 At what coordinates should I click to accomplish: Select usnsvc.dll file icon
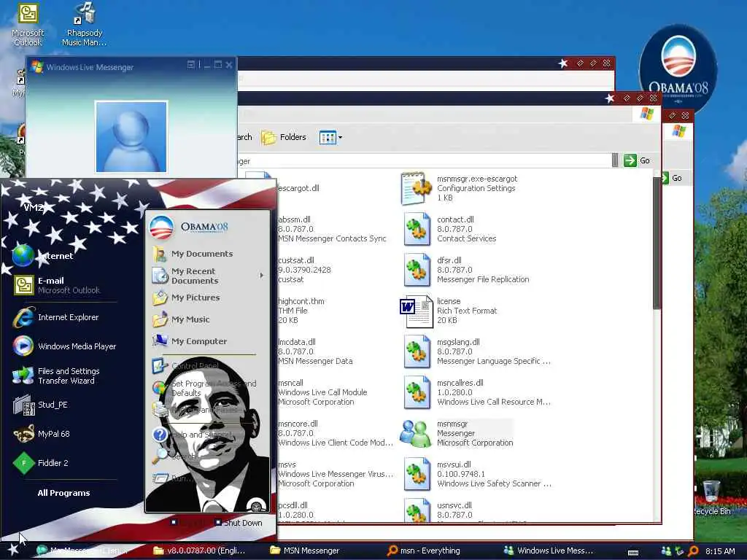[x=417, y=510]
